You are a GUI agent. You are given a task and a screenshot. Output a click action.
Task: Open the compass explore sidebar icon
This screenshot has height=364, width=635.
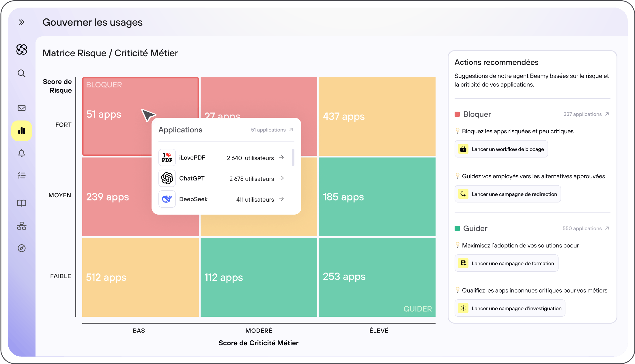pyautogui.click(x=22, y=248)
